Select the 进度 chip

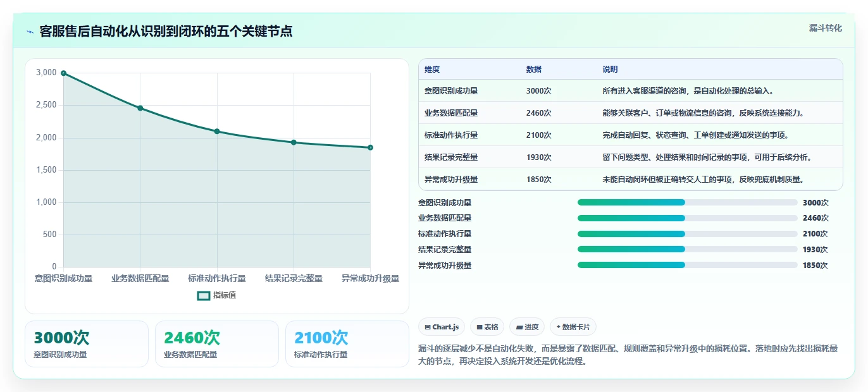point(527,327)
